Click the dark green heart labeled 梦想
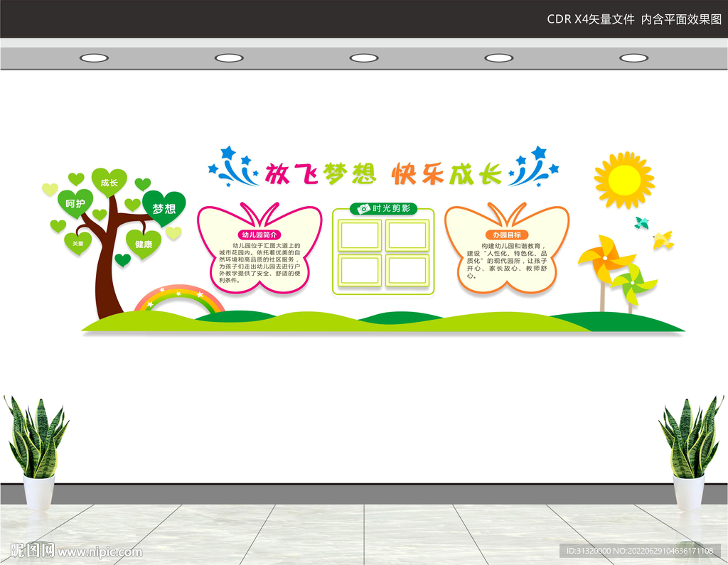Screen dimensions: 728x565 click(164, 208)
